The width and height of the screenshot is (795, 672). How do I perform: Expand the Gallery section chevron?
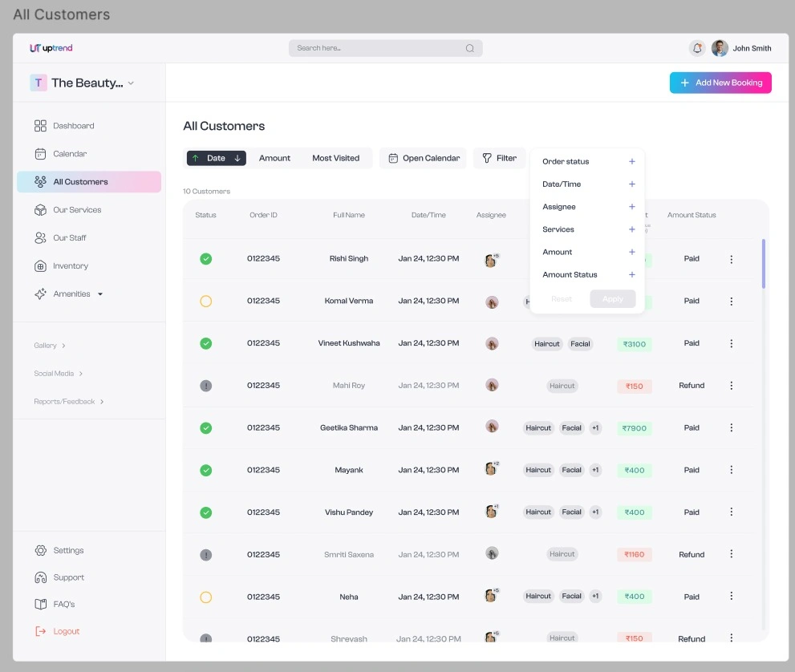coord(63,346)
